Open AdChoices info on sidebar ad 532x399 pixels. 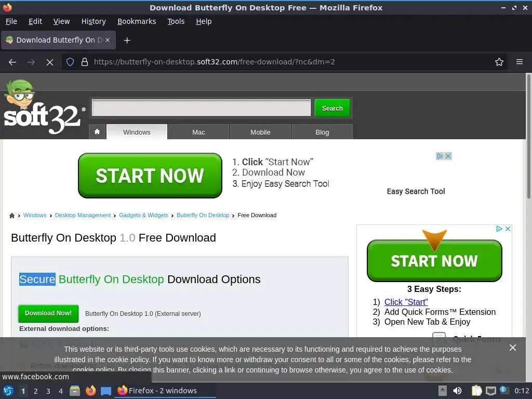499,229
